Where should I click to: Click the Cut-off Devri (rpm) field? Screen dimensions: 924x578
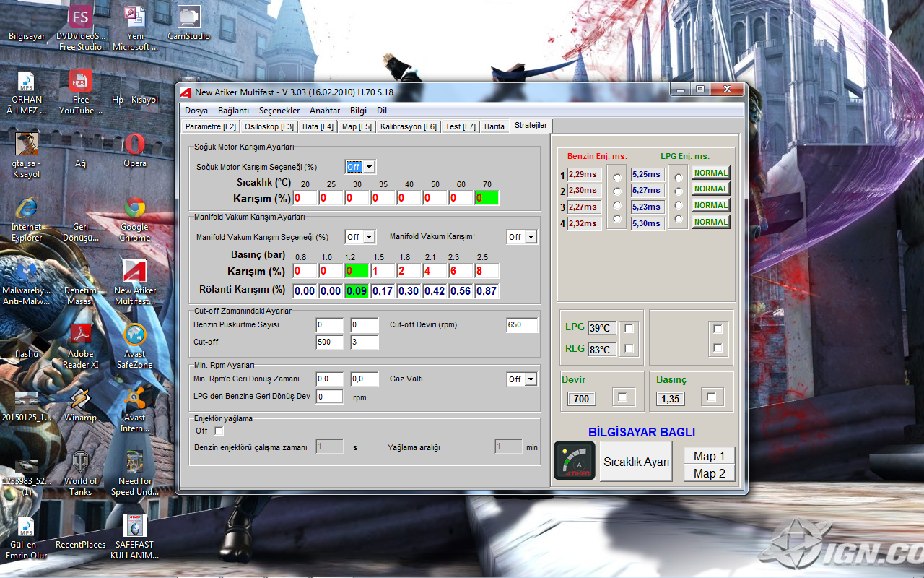point(523,325)
